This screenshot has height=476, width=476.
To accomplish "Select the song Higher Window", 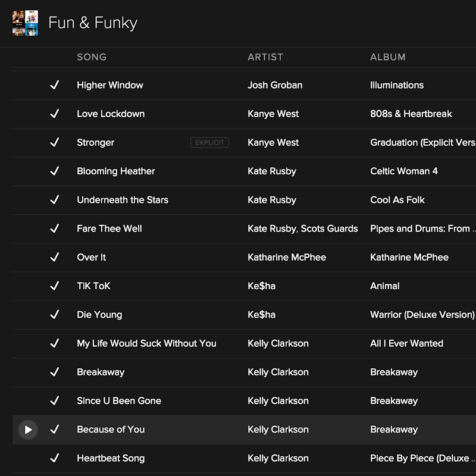I will [x=110, y=85].
